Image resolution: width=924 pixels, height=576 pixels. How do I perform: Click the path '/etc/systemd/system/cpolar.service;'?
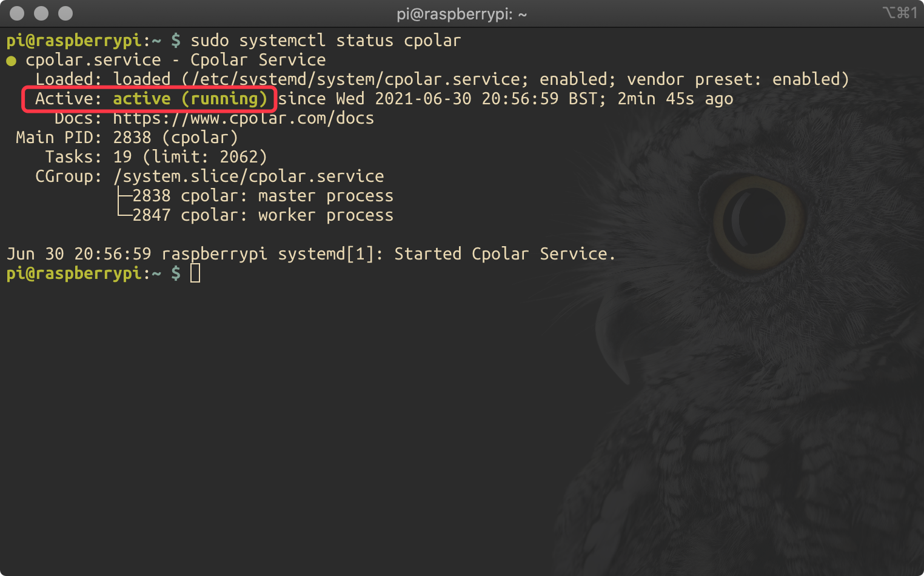click(x=361, y=79)
